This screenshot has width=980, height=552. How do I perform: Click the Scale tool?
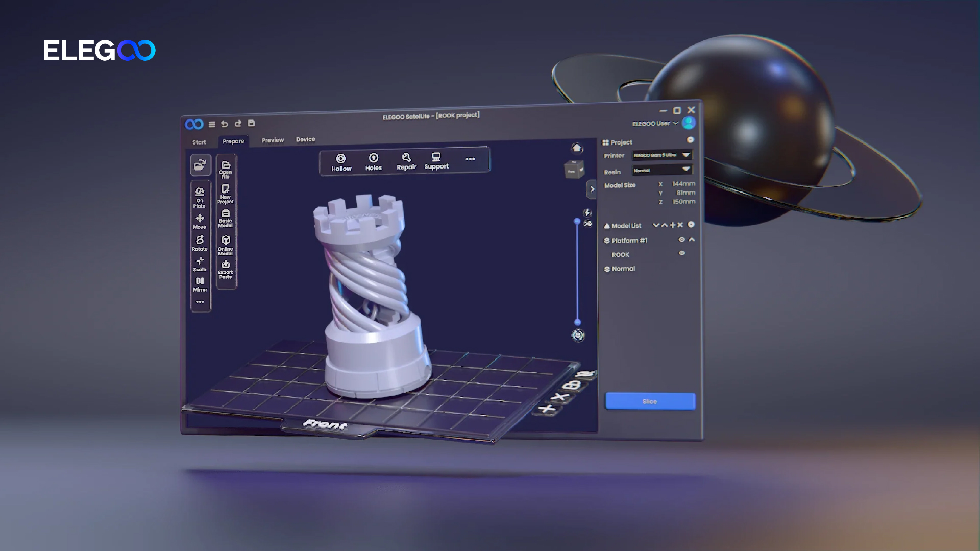pos(200,263)
